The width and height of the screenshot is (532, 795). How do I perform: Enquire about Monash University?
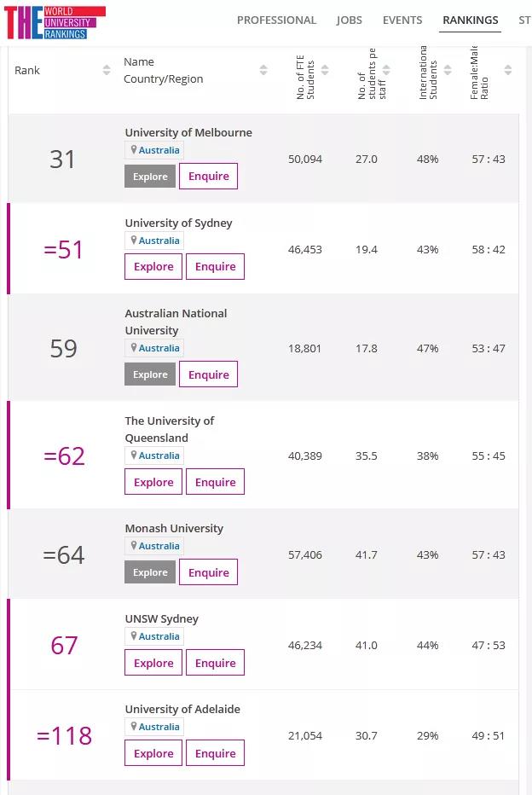(208, 572)
